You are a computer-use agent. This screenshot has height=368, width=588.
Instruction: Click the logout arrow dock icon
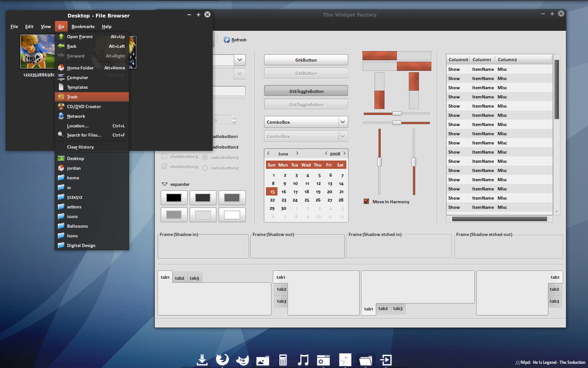[386, 360]
